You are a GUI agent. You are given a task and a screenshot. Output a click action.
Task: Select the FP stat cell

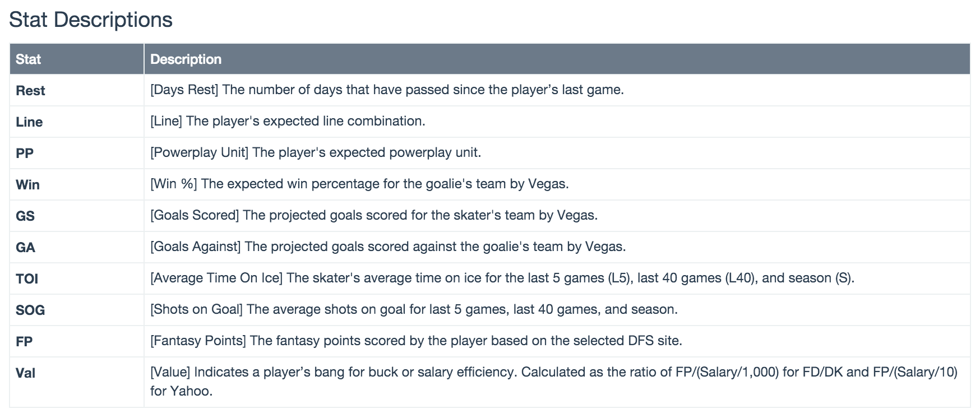point(24,342)
